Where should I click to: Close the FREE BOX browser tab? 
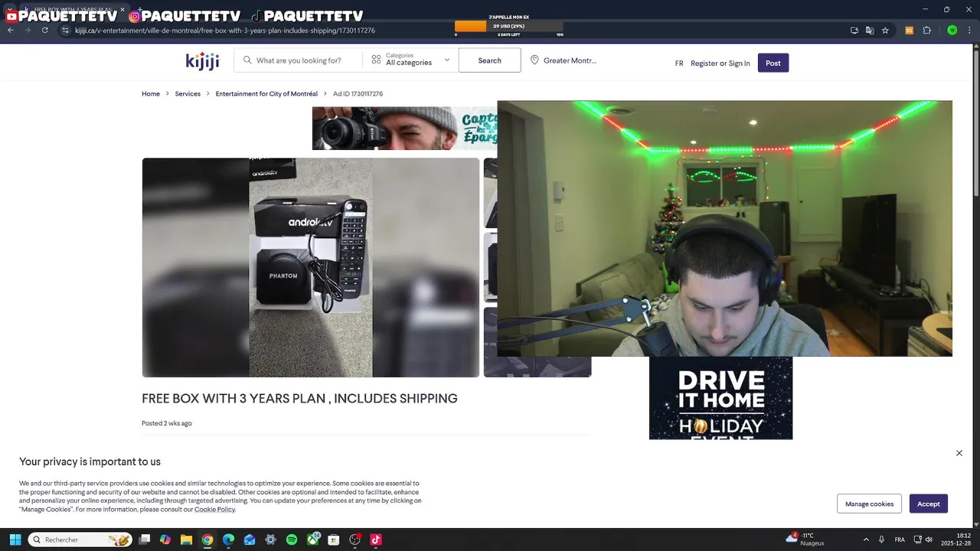(x=122, y=10)
